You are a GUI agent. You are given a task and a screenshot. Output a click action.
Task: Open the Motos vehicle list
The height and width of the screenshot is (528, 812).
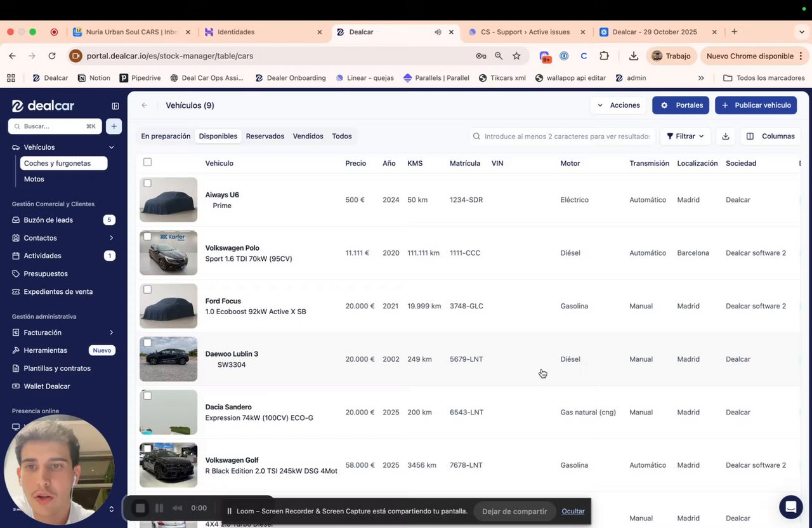click(34, 179)
